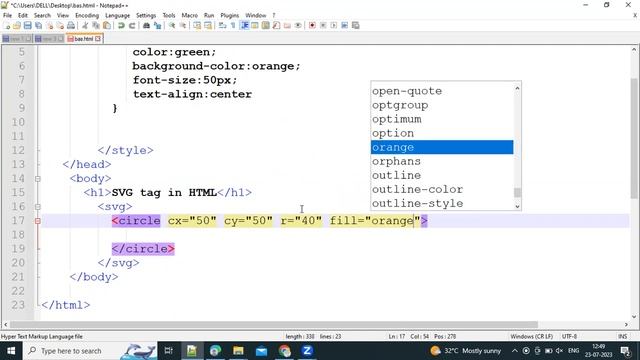Save the current file via toolbar
The width and height of the screenshot is (640, 360).
point(27,25)
